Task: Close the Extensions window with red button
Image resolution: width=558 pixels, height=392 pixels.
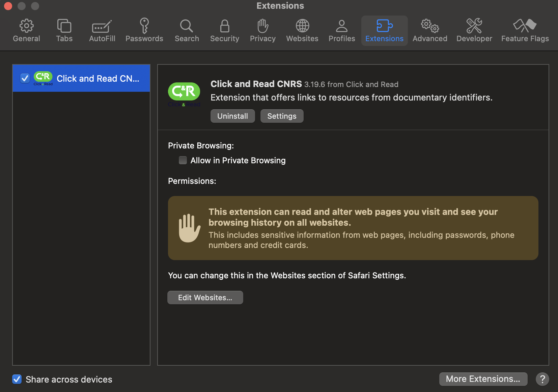Action: (x=8, y=6)
